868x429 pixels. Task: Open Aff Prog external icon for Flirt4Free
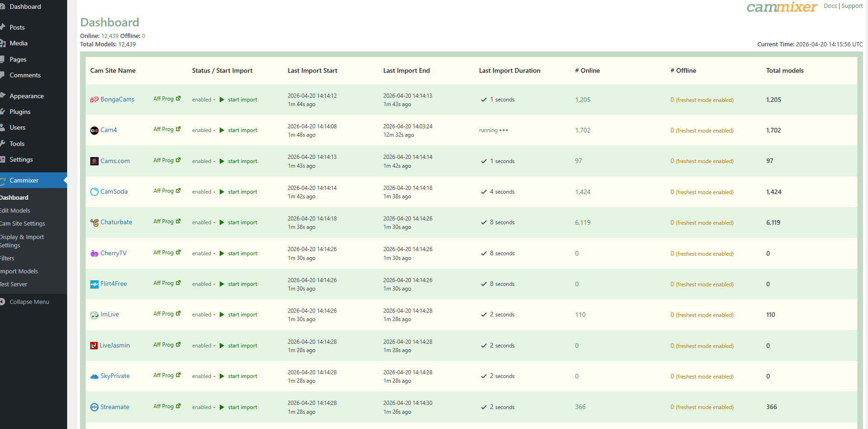(178, 283)
